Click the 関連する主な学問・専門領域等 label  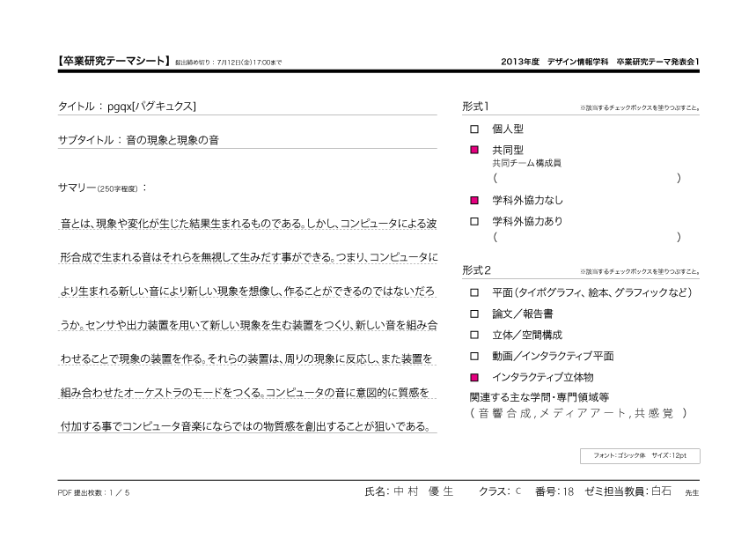pyautogui.click(x=539, y=397)
